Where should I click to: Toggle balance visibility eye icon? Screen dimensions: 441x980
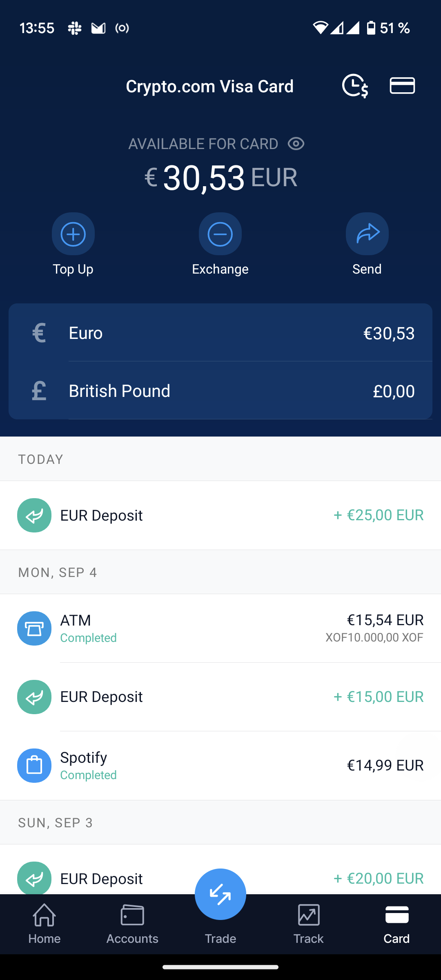[x=296, y=144]
